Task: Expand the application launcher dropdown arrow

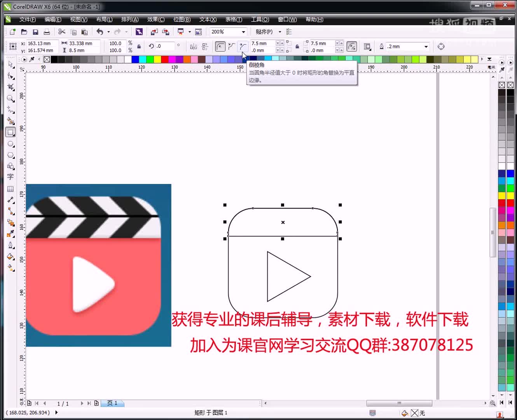Action: tap(190, 32)
